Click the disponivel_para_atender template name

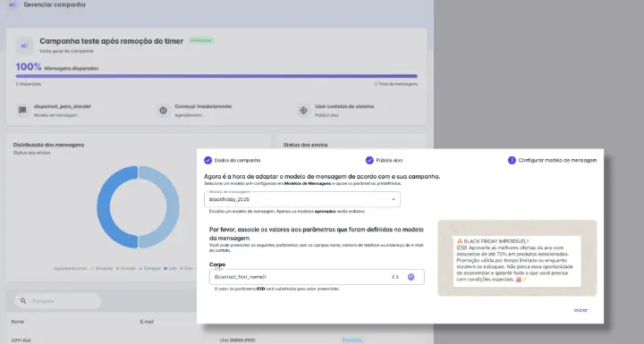click(x=63, y=106)
